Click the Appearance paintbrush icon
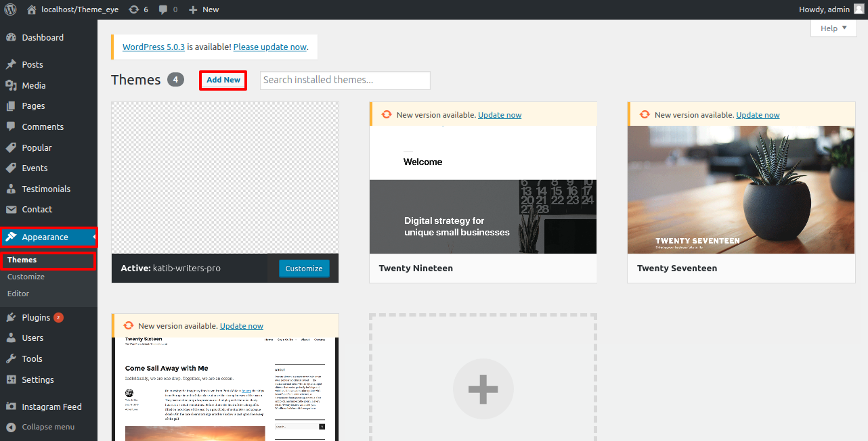 11,237
